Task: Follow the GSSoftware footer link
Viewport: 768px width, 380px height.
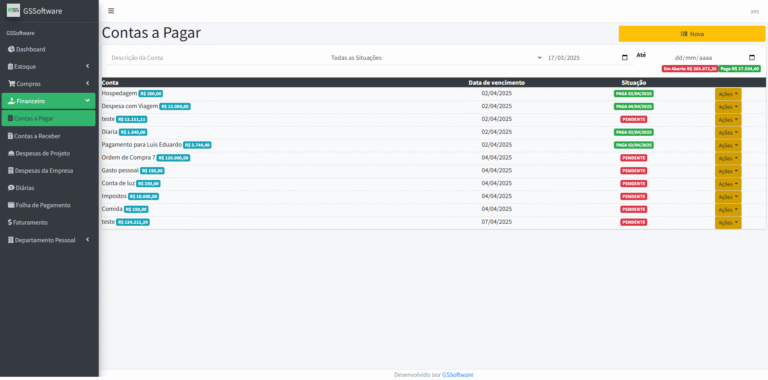Action: tap(457, 375)
